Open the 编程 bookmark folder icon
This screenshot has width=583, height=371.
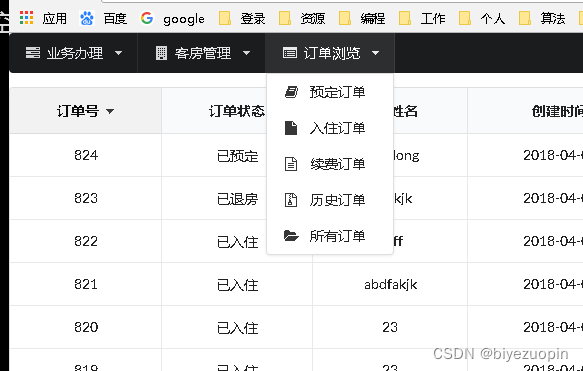tap(345, 18)
